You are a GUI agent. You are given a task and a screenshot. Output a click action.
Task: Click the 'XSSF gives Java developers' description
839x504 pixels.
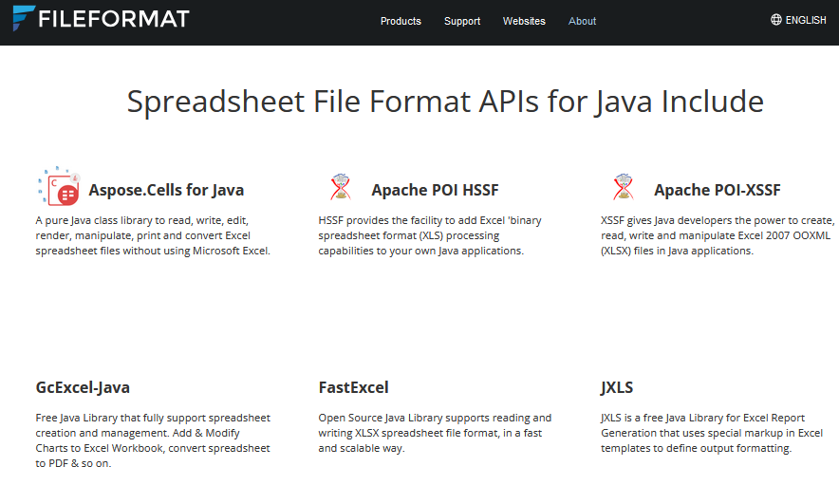click(x=717, y=235)
